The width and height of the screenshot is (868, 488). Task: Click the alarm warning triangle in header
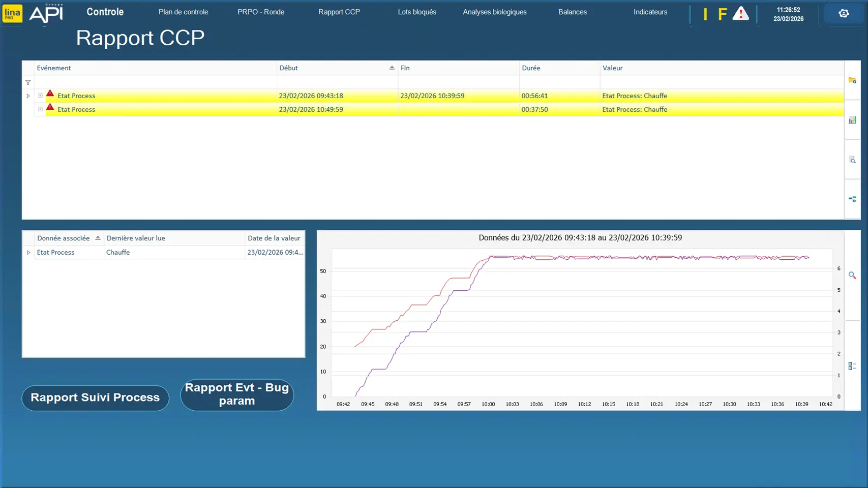coord(740,14)
